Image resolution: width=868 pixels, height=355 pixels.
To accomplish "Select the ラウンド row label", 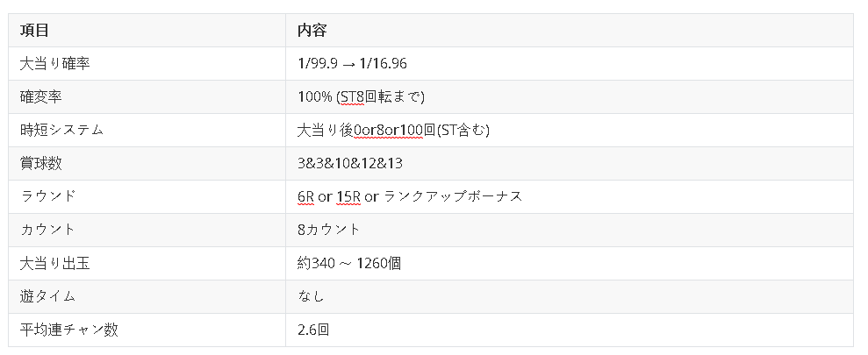I will (x=47, y=196).
